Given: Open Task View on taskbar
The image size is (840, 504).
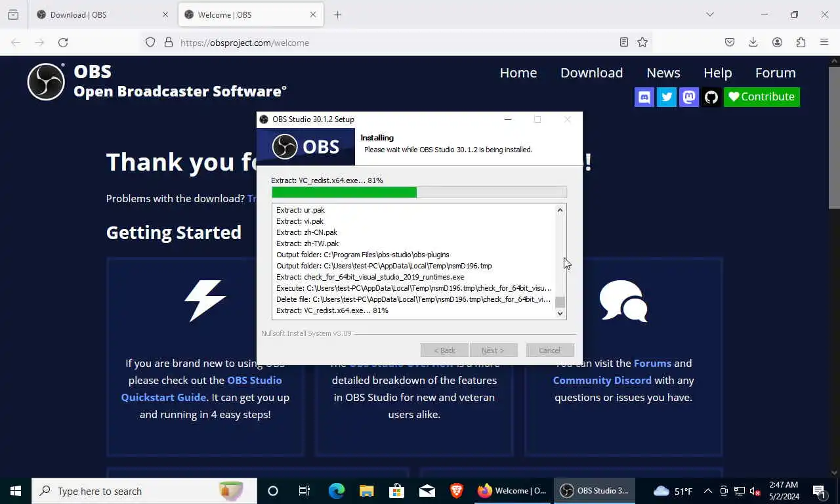Looking at the screenshot, I should (x=304, y=491).
